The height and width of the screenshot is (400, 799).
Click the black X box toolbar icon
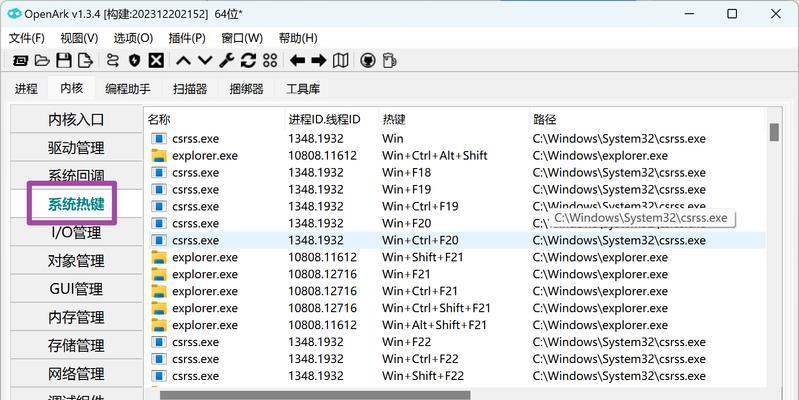click(x=156, y=61)
